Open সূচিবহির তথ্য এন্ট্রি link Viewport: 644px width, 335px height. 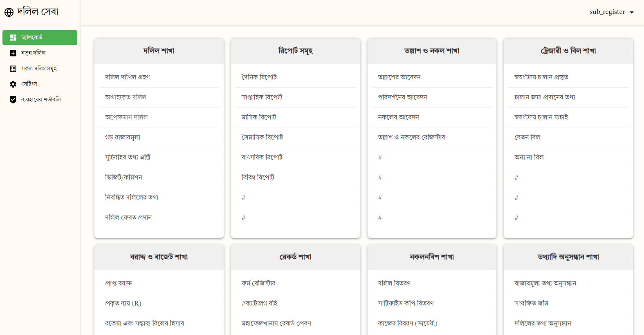(x=128, y=157)
